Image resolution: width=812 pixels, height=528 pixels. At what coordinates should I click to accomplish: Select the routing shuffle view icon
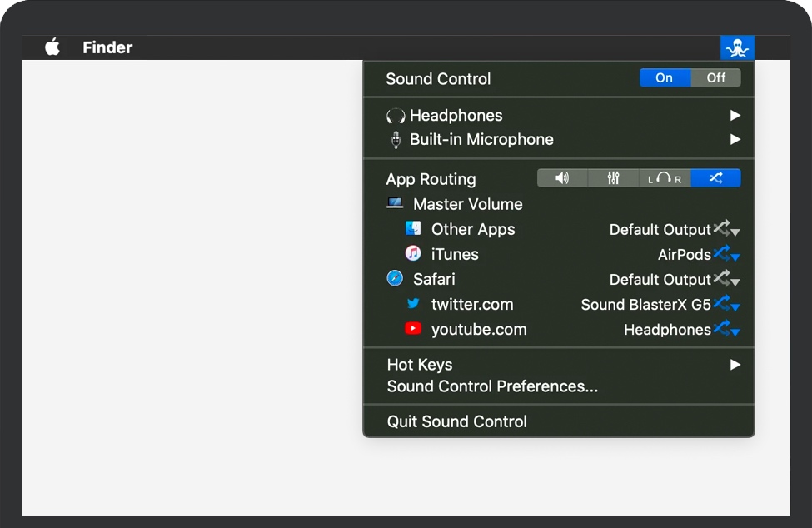tap(715, 177)
